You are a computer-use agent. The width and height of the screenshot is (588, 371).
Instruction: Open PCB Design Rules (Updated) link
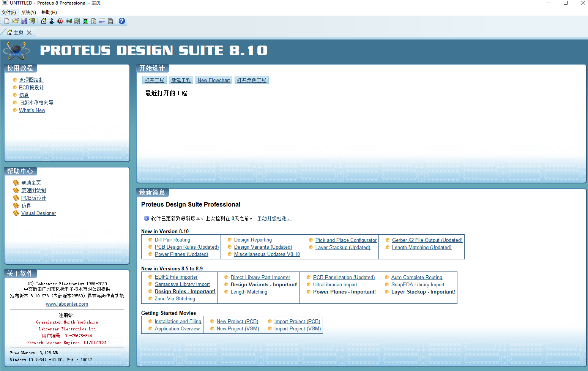tap(187, 247)
